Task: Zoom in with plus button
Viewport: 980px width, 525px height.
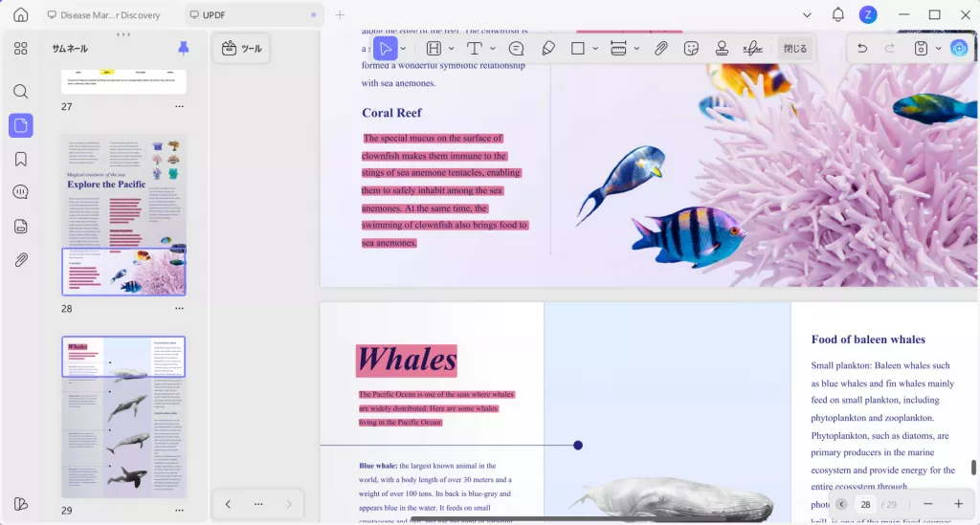Action: pyautogui.click(x=959, y=504)
